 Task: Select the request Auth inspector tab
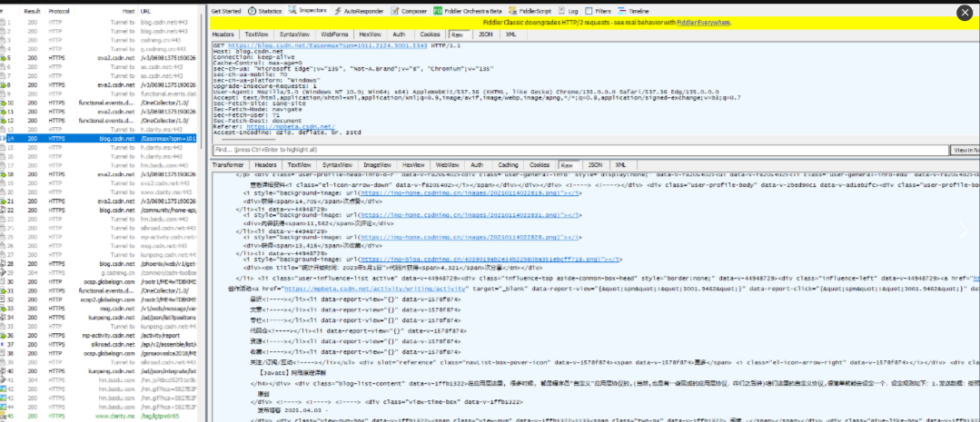(x=400, y=34)
